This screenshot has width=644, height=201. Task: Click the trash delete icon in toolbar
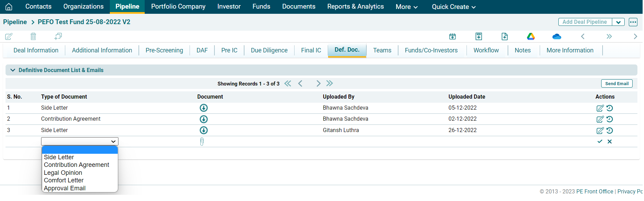33,36
